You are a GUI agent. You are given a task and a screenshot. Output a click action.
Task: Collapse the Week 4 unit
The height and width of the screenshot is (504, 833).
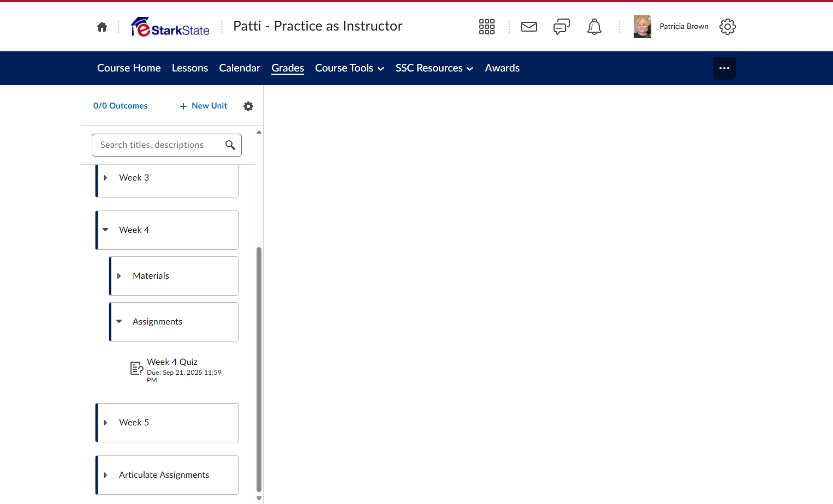click(105, 230)
